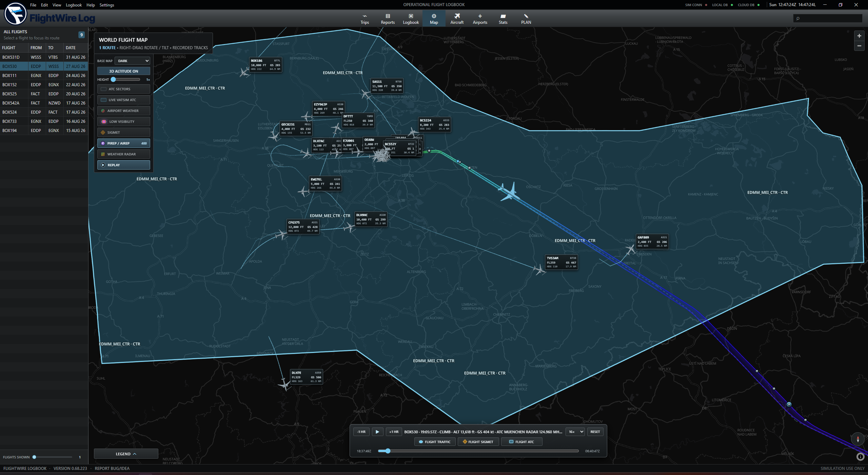
Task: Open the File menu
Action: pyautogui.click(x=33, y=5)
